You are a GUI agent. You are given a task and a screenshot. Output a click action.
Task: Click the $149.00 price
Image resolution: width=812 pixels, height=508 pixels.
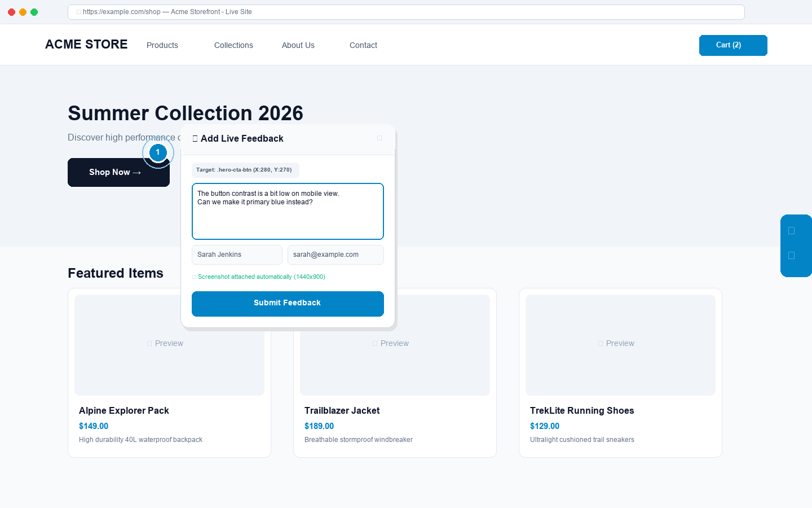pos(94,426)
